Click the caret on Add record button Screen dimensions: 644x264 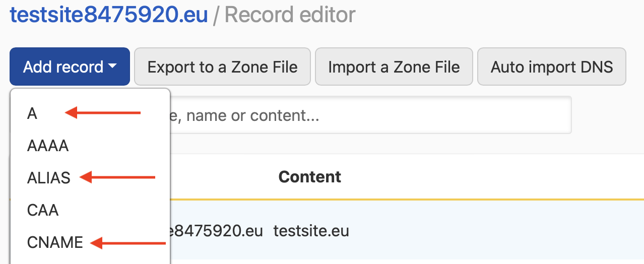[112, 67]
